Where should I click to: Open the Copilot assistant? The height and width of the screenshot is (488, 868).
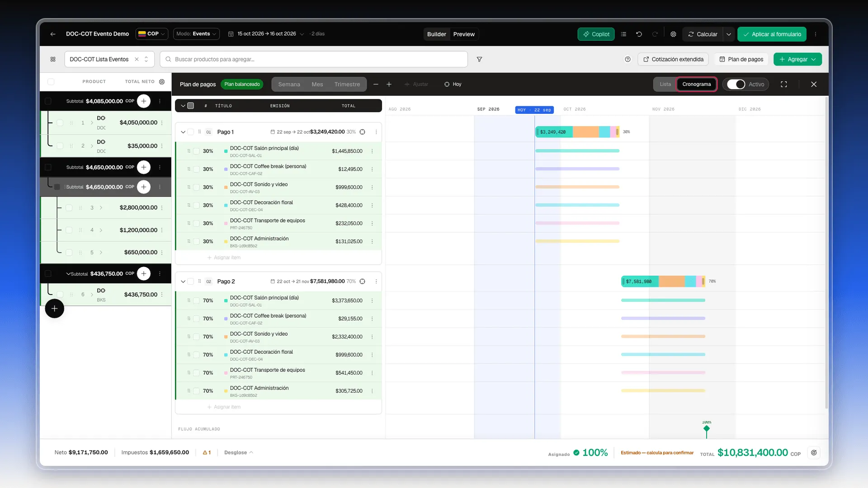click(x=596, y=34)
